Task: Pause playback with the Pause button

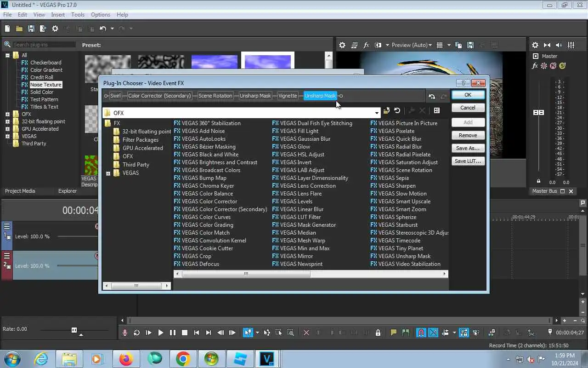Action: click(x=173, y=333)
